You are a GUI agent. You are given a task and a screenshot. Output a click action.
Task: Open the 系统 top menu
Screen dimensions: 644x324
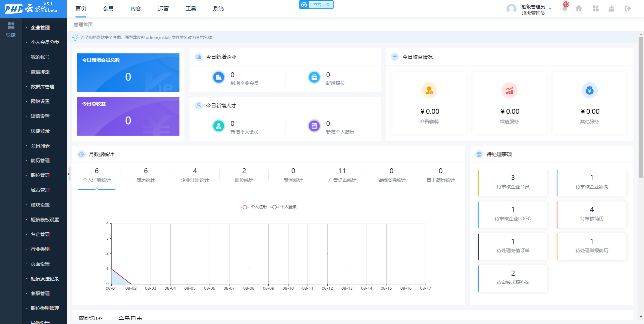218,9
